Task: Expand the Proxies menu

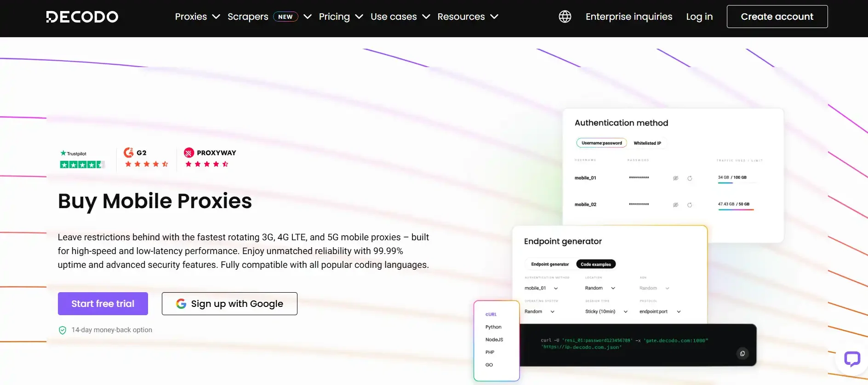Action: [x=197, y=17]
